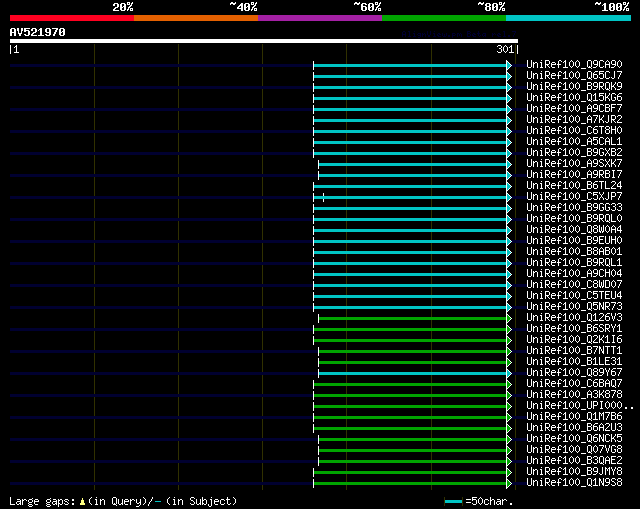
Task: Select the UniRef100_A9RBI7 label
Action: 574,175
